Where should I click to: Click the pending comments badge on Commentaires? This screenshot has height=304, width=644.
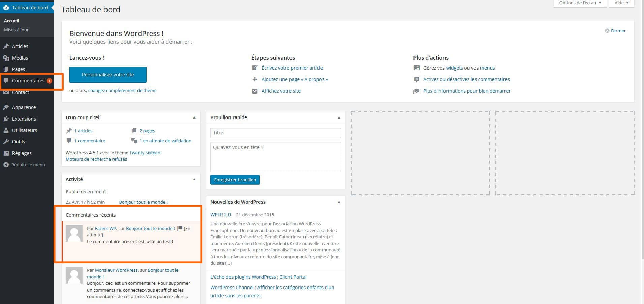pyautogui.click(x=49, y=81)
